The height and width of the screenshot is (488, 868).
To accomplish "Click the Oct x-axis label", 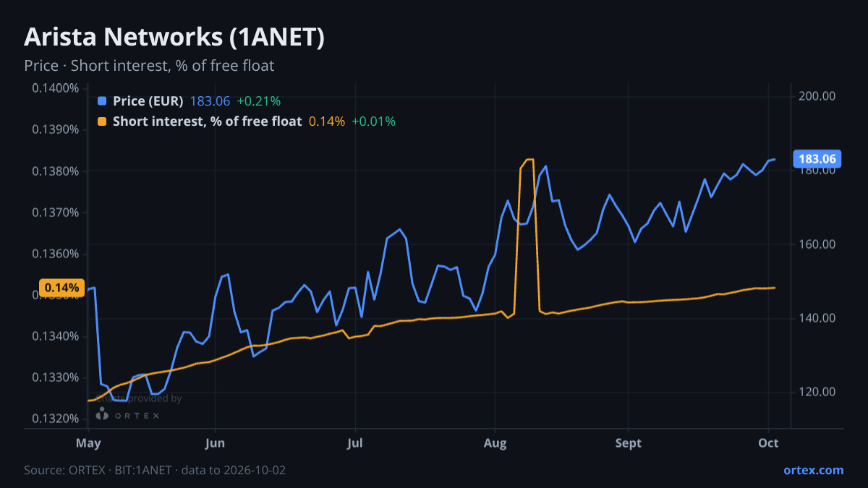I will pos(769,443).
